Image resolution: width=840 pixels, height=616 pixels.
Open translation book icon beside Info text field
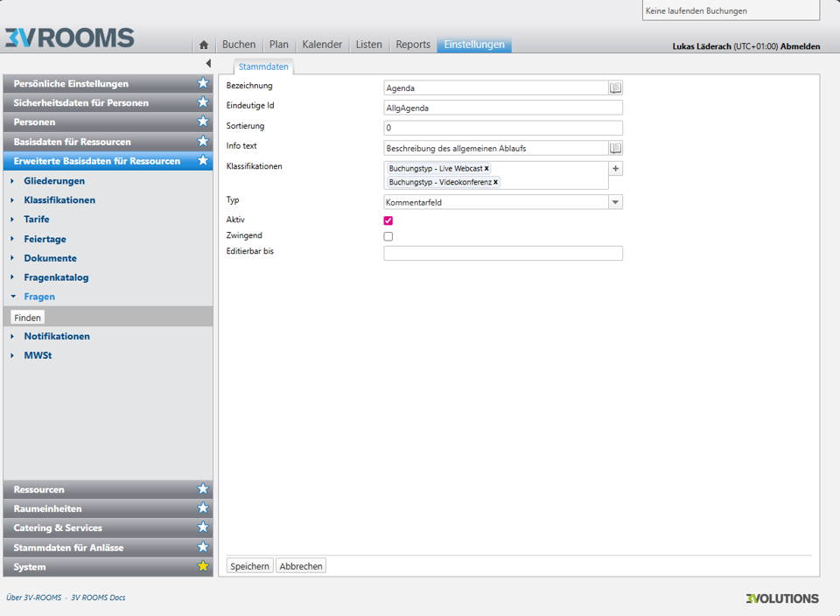[615, 148]
